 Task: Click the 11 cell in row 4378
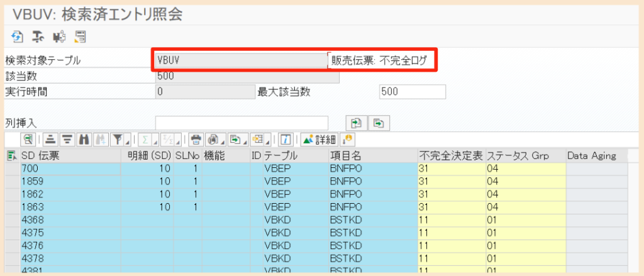tap(452, 259)
